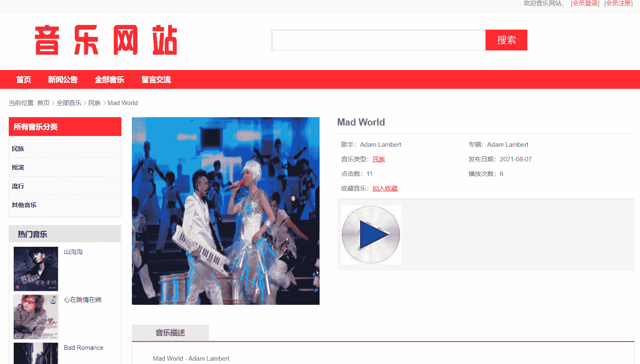Click the 歌手: Adam Lambert text

[371, 145]
